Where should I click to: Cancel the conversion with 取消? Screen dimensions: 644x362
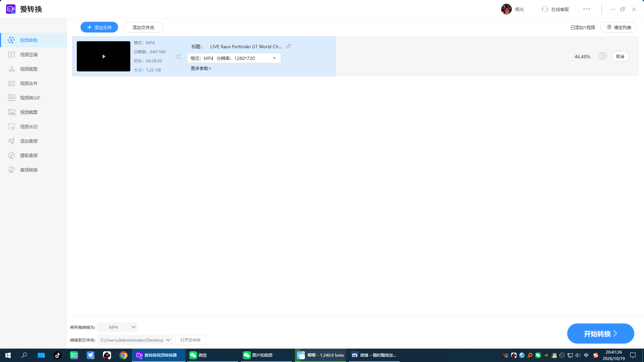(x=620, y=56)
